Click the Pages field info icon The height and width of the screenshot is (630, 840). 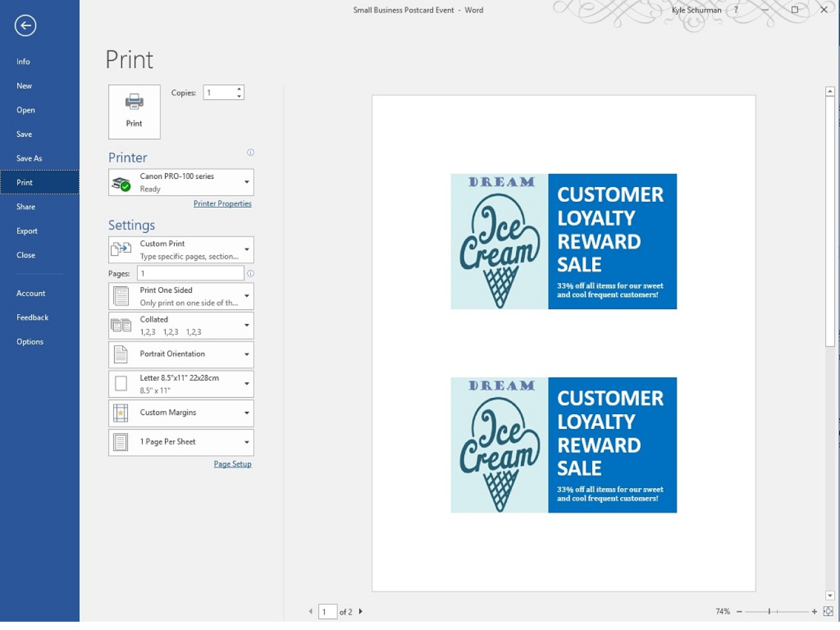click(x=250, y=274)
